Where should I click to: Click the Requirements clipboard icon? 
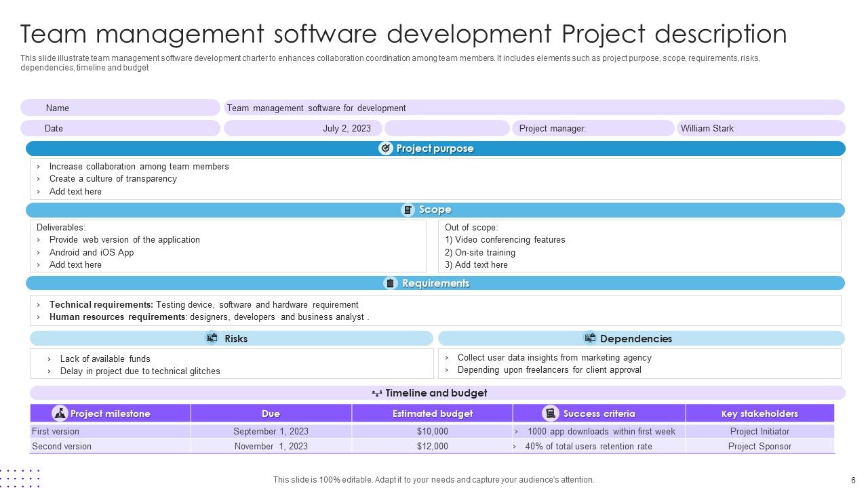(x=390, y=283)
